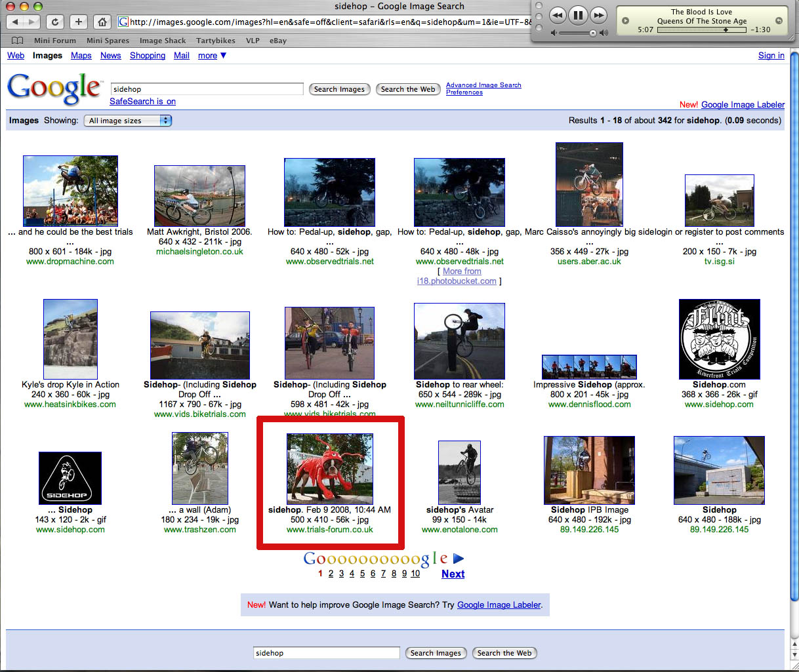Open the 800 x 601 dropmachine.com thumbnail

coord(70,191)
